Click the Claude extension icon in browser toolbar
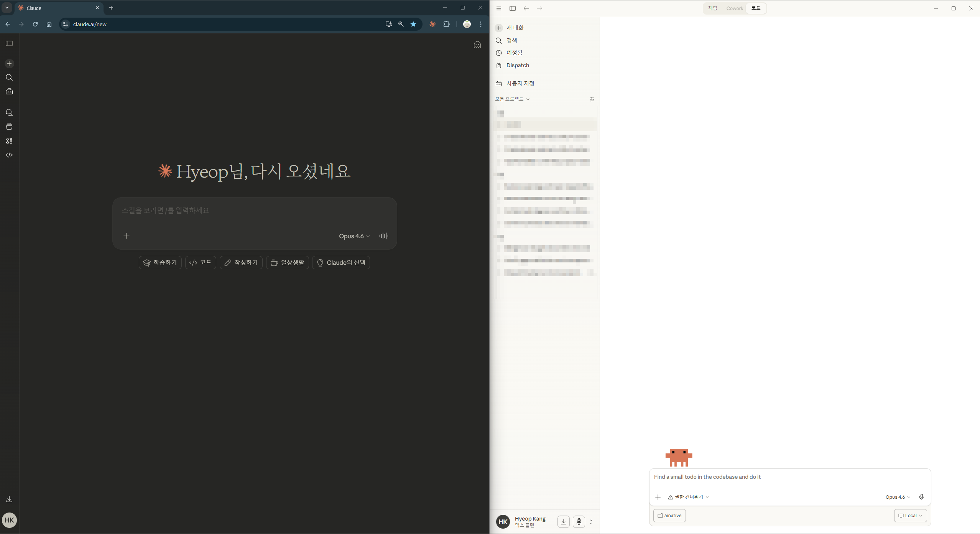Image resolution: width=980 pixels, height=534 pixels. 432,24
